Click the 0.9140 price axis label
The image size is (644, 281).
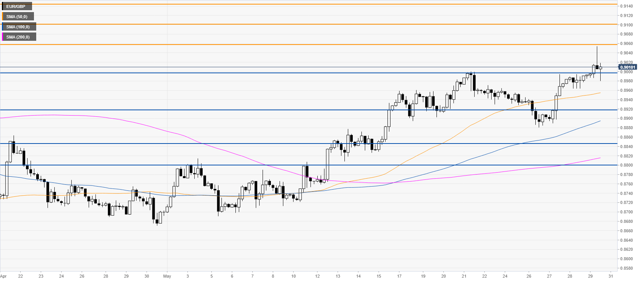[627, 6]
